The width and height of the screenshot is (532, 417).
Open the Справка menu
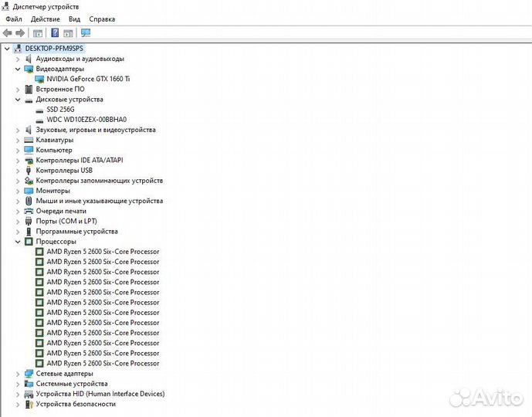(x=102, y=19)
